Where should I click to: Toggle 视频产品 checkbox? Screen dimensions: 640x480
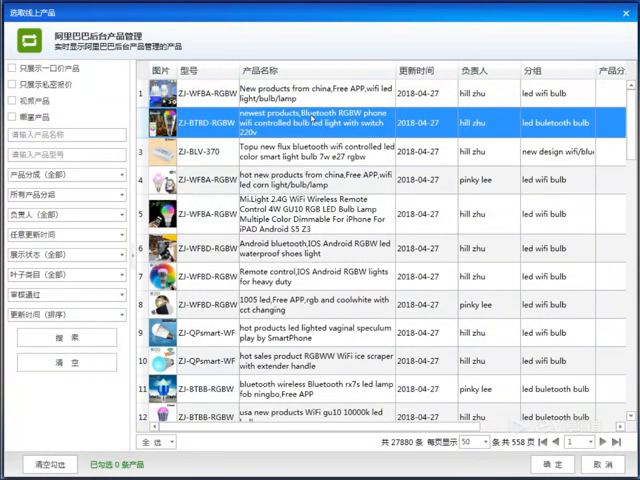coord(12,100)
